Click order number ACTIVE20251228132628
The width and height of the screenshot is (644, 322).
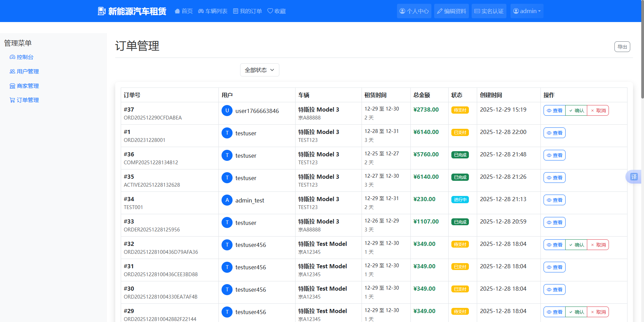(152, 185)
